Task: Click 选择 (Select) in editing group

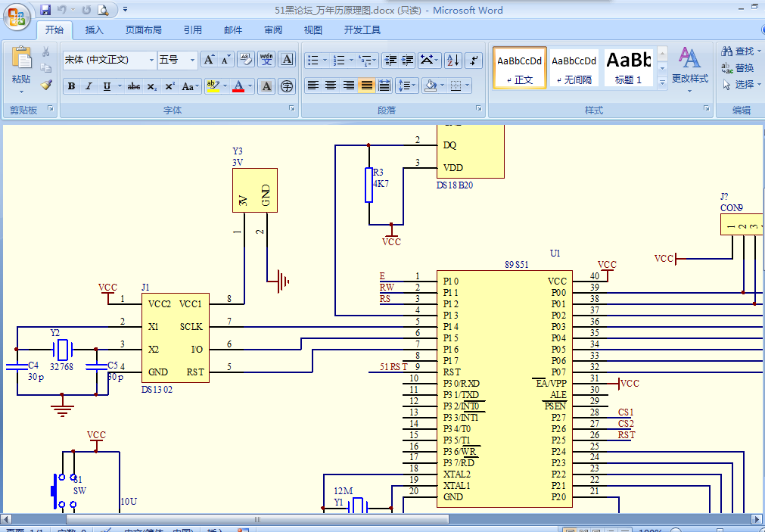Action: coord(741,85)
